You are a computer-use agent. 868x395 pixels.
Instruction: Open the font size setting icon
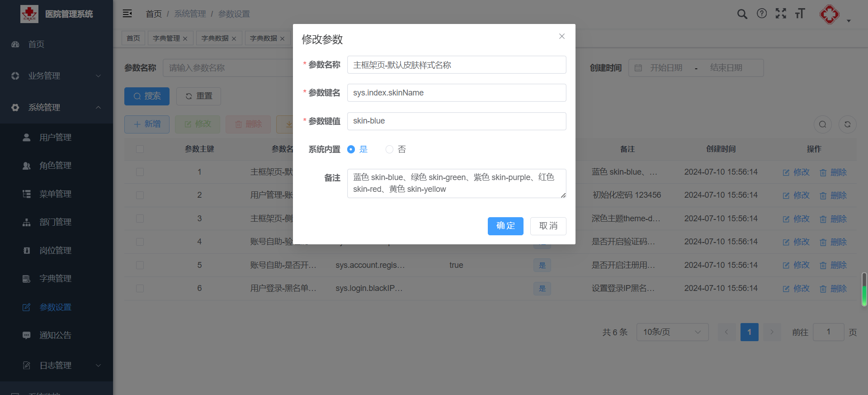coord(800,14)
